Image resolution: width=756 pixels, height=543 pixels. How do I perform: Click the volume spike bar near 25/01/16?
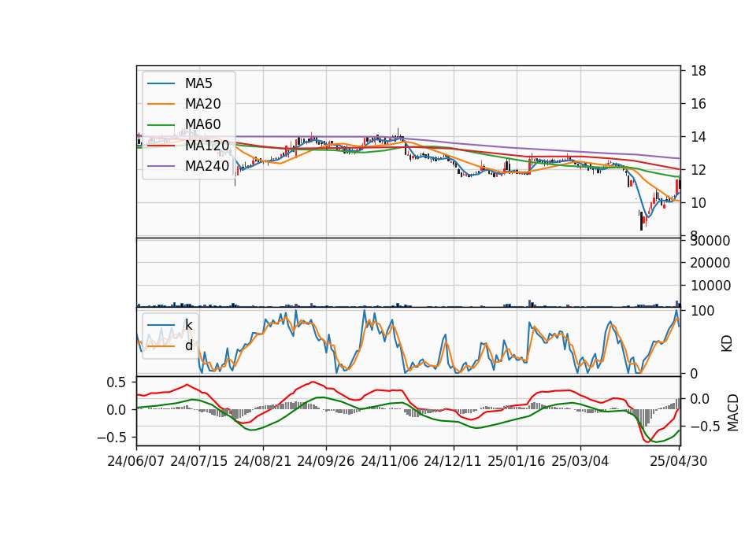click(x=530, y=303)
